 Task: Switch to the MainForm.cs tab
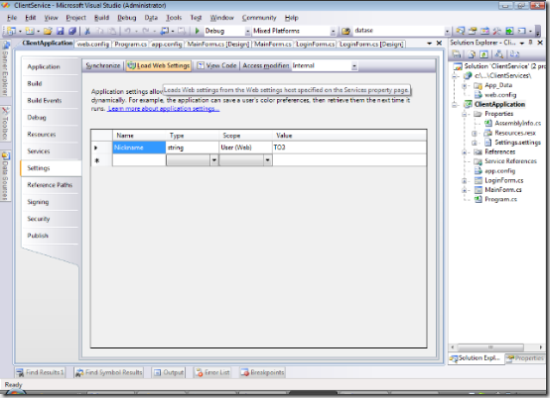pyautogui.click(x=273, y=44)
